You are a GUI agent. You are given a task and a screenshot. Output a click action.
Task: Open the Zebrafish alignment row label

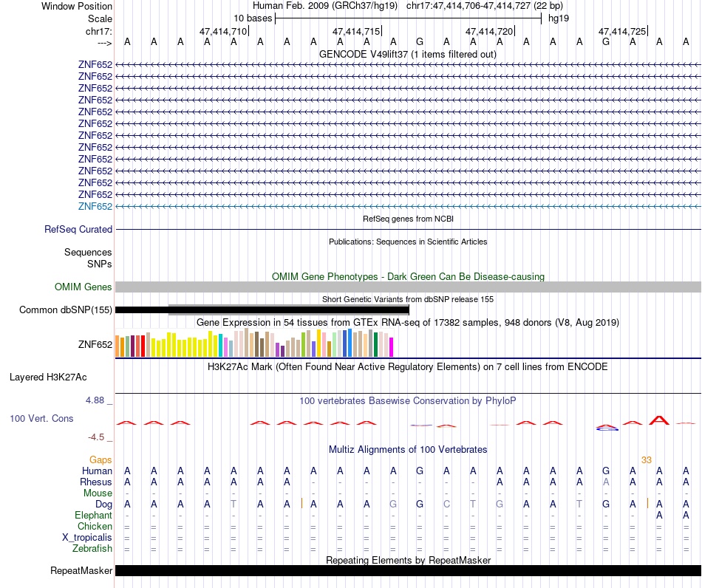click(92, 549)
